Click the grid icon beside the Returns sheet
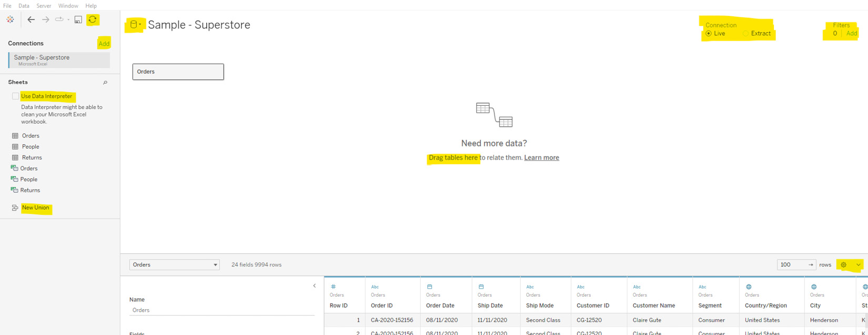 coord(15,157)
